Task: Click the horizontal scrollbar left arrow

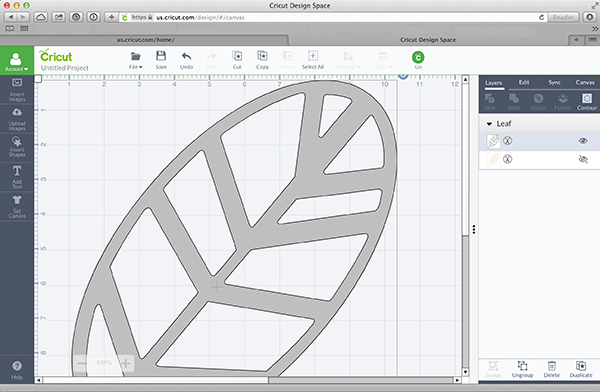Action: pyautogui.click(x=38, y=380)
